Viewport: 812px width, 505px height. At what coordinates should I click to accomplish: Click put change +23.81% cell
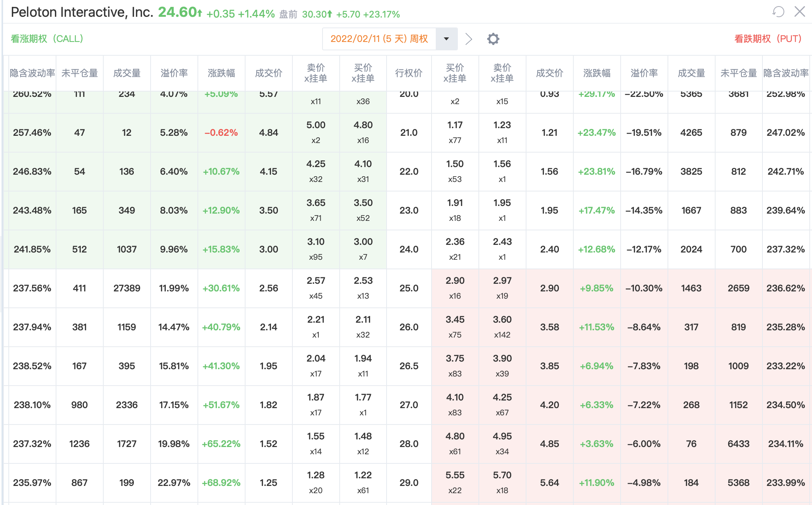[x=597, y=171]
